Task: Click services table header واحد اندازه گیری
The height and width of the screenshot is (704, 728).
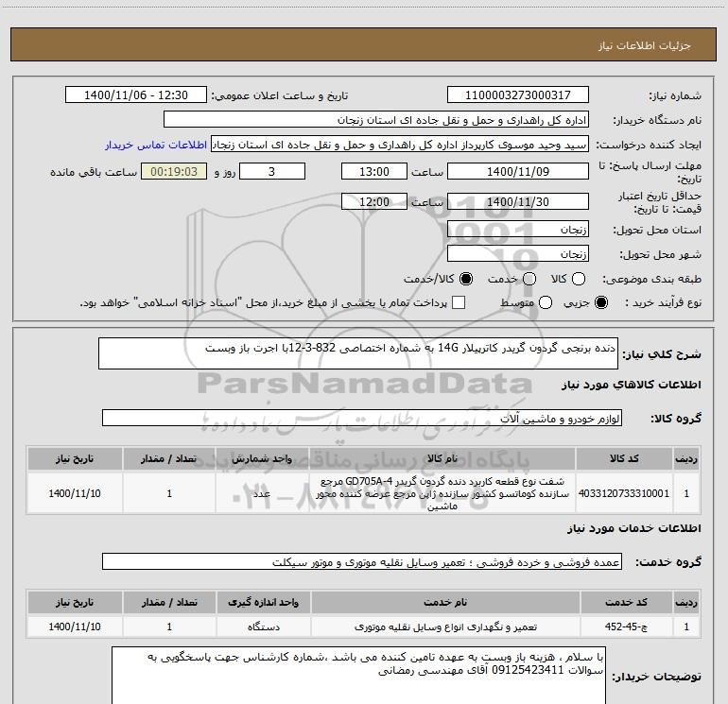Action: [263, 602]
